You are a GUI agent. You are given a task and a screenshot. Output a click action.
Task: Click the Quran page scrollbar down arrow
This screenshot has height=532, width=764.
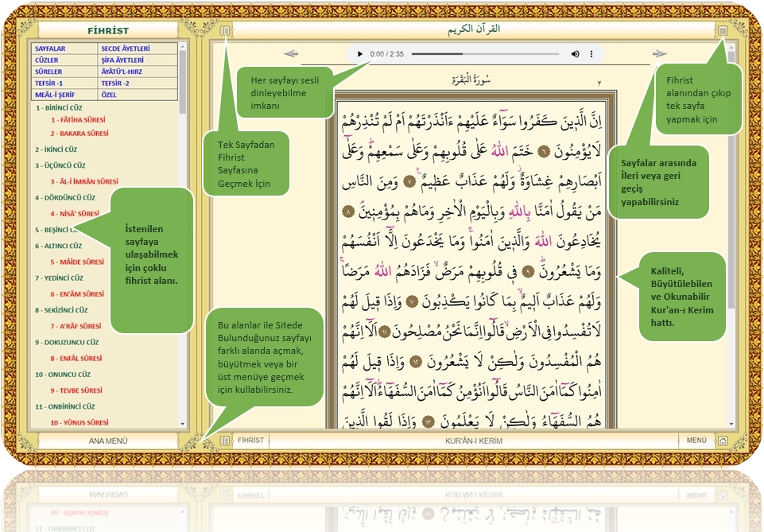click(731, 424)
